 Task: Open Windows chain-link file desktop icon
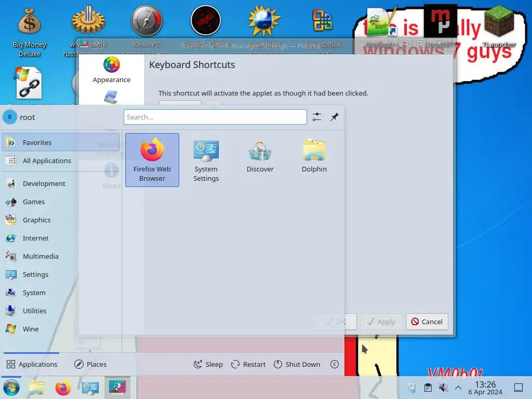click(29, 83)
